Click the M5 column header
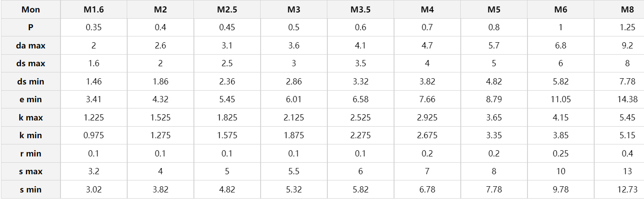The width and height of the screenshot is (644, 200). [494, 10]
